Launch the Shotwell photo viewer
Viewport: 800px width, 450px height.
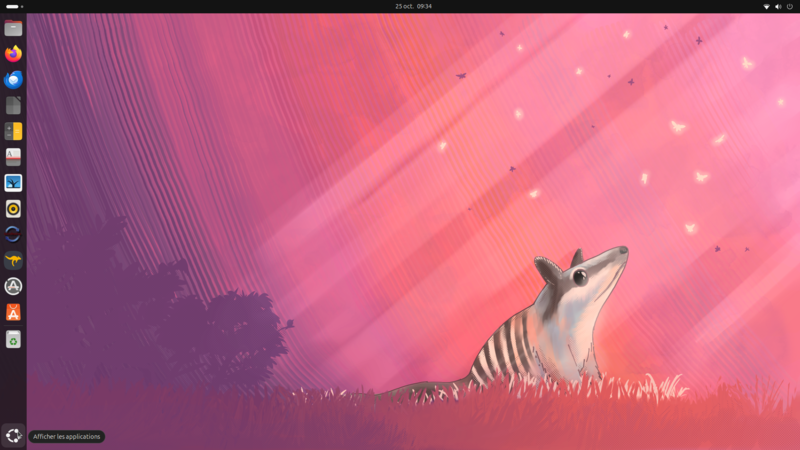(13, 183)
